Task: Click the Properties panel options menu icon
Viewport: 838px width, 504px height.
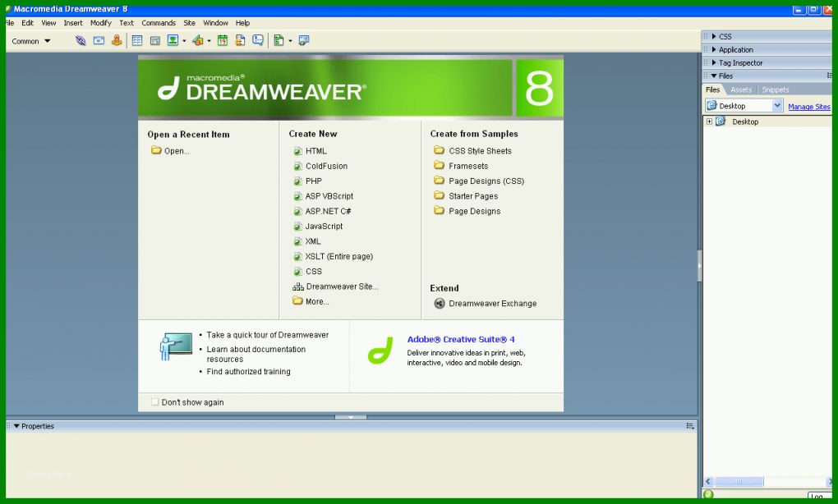Action: pyautogui.click(x=690, y=426)
